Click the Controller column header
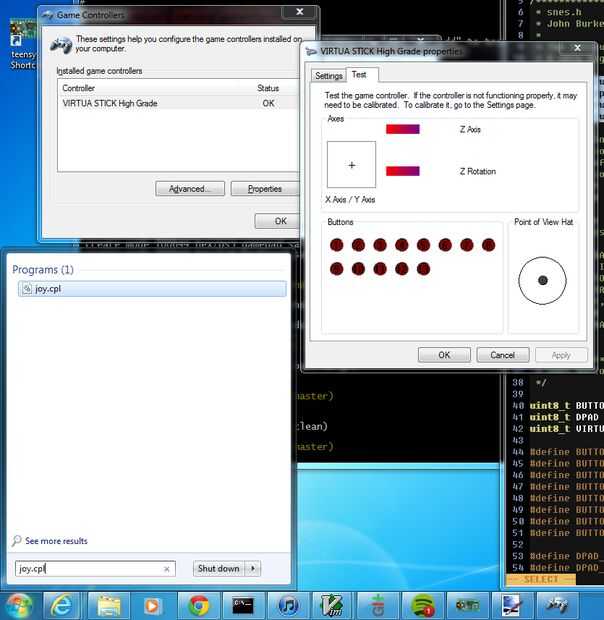Screen dimensions: 604x620 pyautogui.click(x=79, y=88)
